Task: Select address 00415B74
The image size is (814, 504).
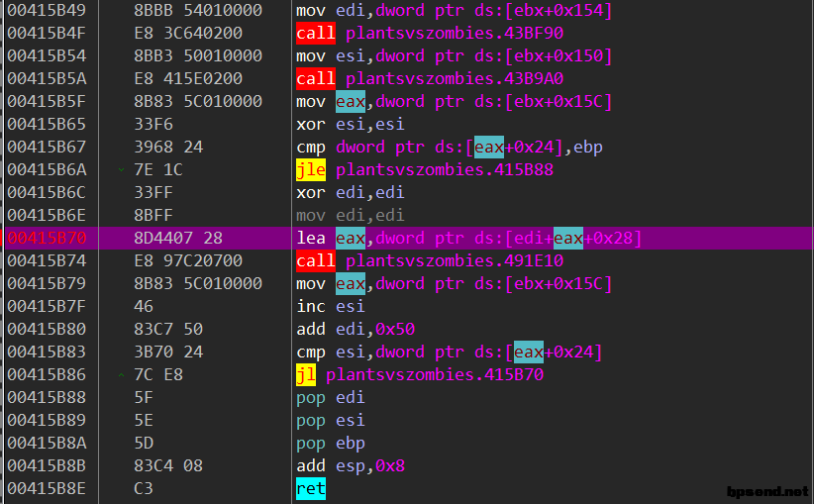Action: 47,261
